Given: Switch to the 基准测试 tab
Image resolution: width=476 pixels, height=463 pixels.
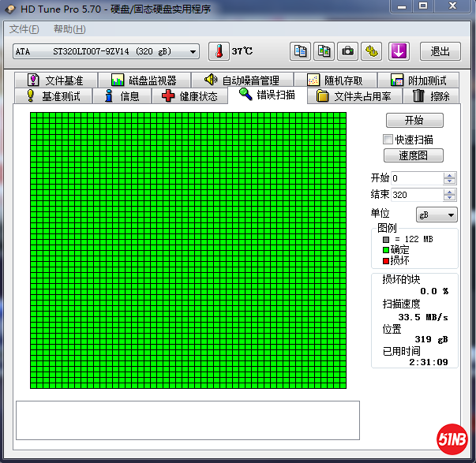Looking at the screenshot, I should click(54, 96).
